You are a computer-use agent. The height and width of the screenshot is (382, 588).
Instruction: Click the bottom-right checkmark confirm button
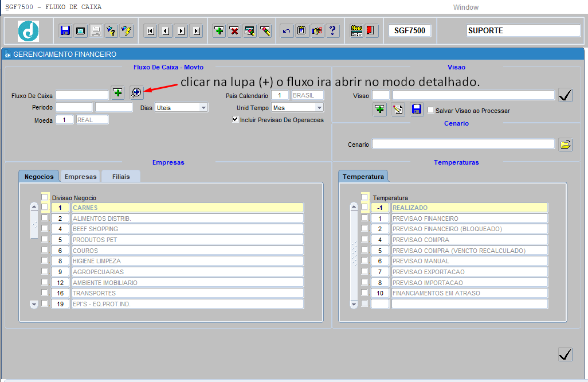[566, 354]
